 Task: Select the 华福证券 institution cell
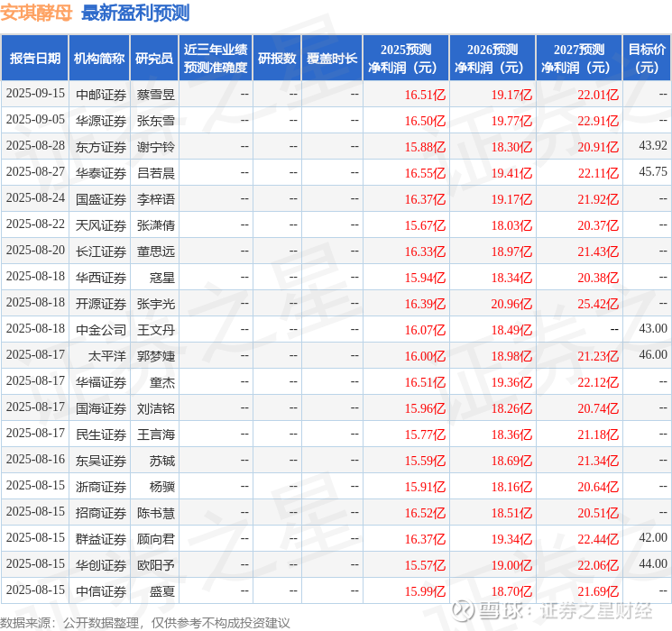tap(101, 382)
